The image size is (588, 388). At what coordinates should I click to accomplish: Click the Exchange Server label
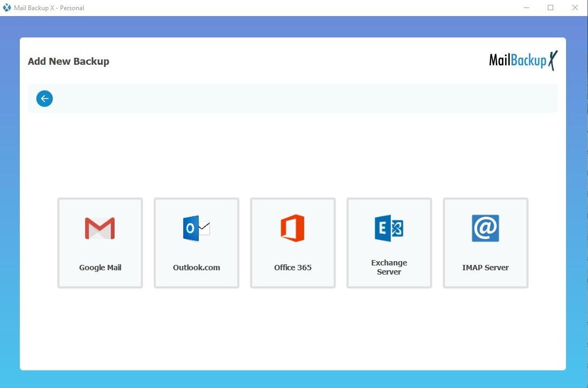pyautogui.click(x=389, y=267)
